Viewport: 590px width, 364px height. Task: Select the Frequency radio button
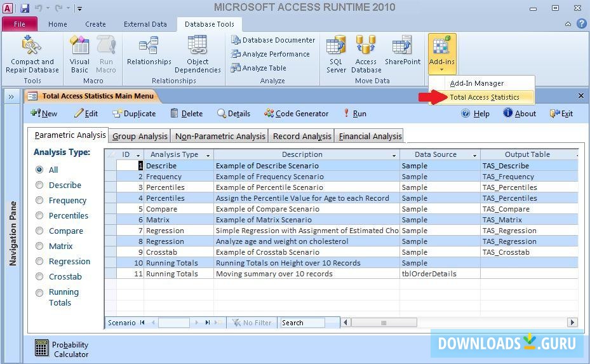39,200
